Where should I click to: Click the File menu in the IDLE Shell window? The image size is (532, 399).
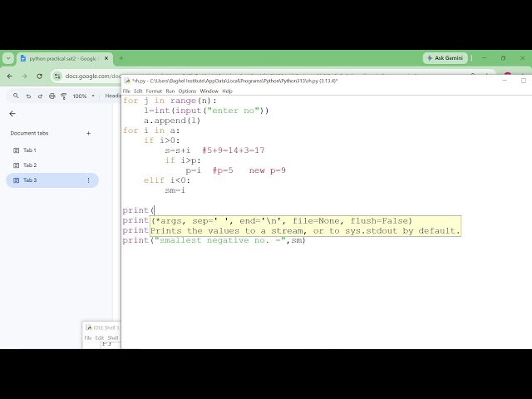[88, 338]
